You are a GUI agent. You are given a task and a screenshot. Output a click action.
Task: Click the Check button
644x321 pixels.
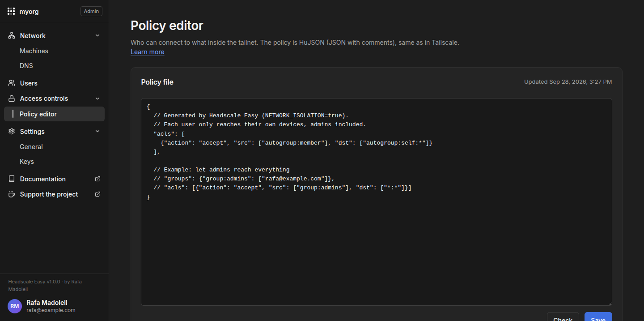(563, 317)
